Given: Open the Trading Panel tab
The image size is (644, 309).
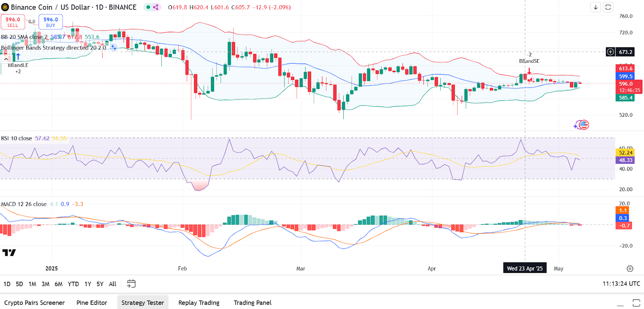Looking at the screenshot, I should pyautogui.click(x=252, y=303).
